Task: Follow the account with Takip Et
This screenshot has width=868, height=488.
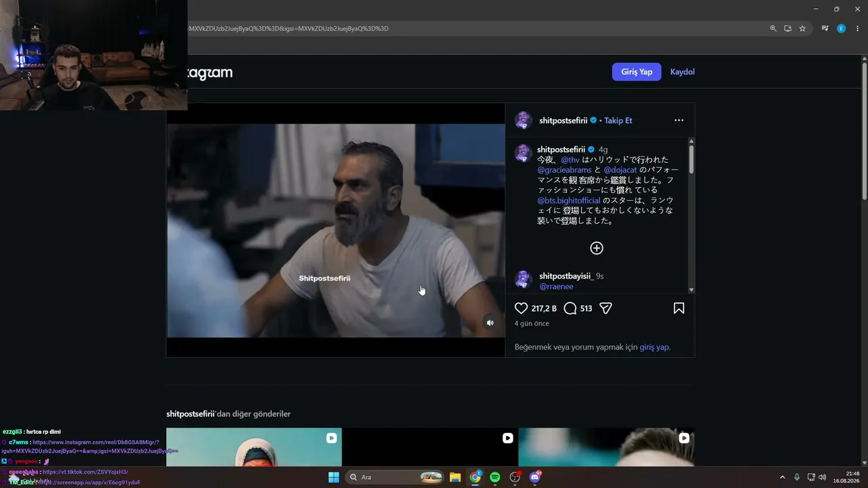Action: coord(618,121)
